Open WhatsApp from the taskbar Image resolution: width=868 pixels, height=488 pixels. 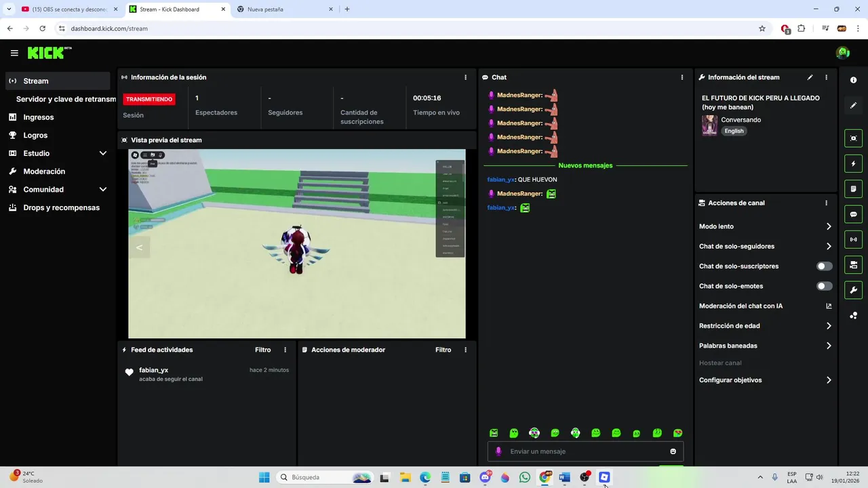click(x=524, y=477)
